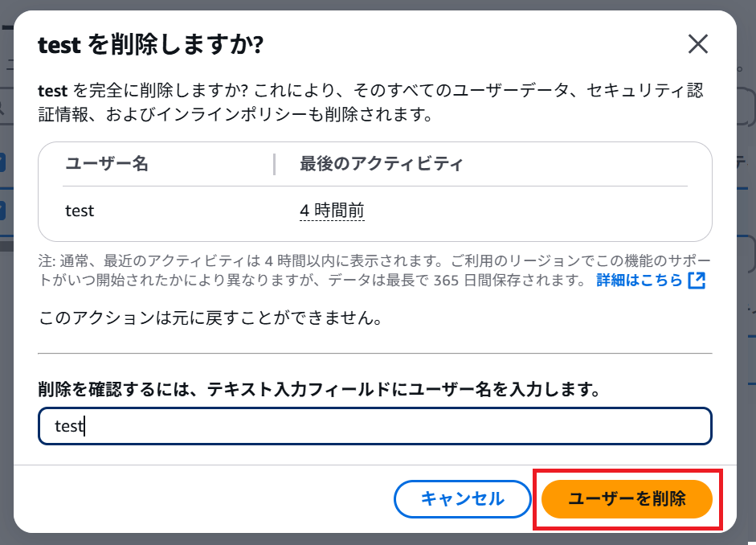This screenshot has width=756, height=545.
Task: Click the divider between the table column headers
Action: [274, 164]
